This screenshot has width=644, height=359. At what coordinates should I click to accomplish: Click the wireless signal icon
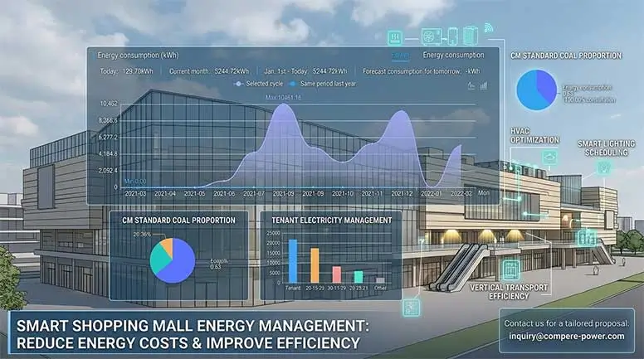(488, 28)
